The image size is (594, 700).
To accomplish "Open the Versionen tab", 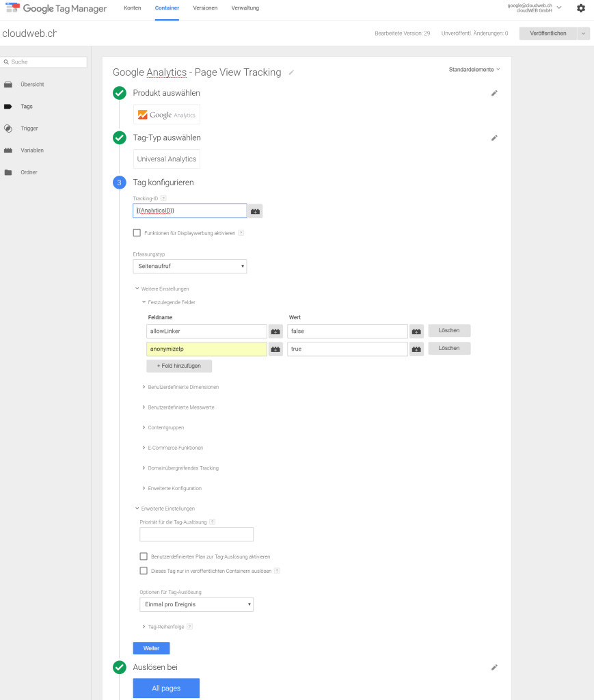I will [205, 8].
